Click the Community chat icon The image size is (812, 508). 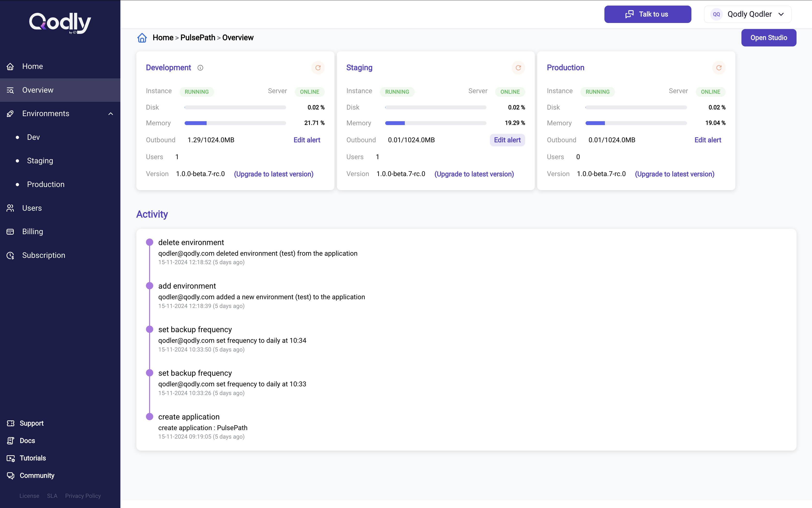point(11,475)
